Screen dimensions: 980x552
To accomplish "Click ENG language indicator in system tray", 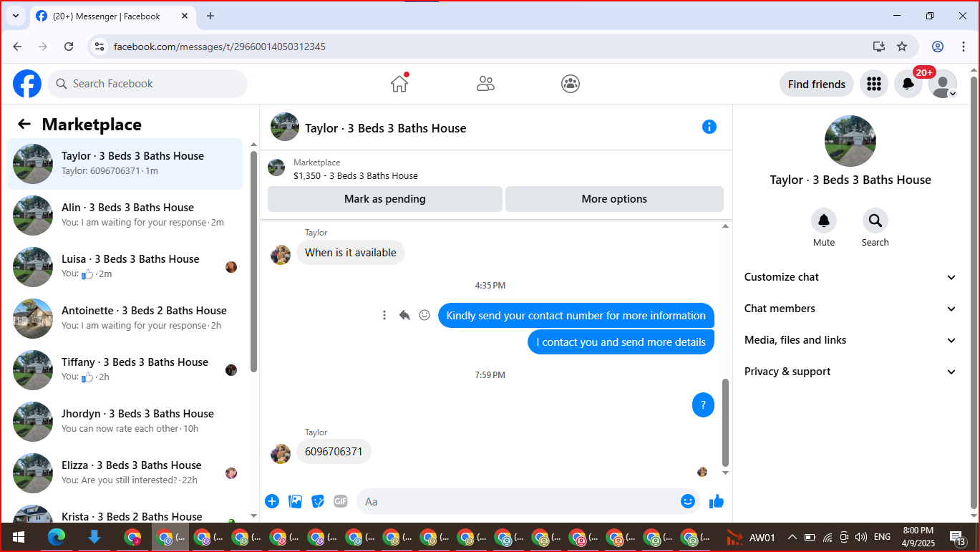I will coord(883,537).
